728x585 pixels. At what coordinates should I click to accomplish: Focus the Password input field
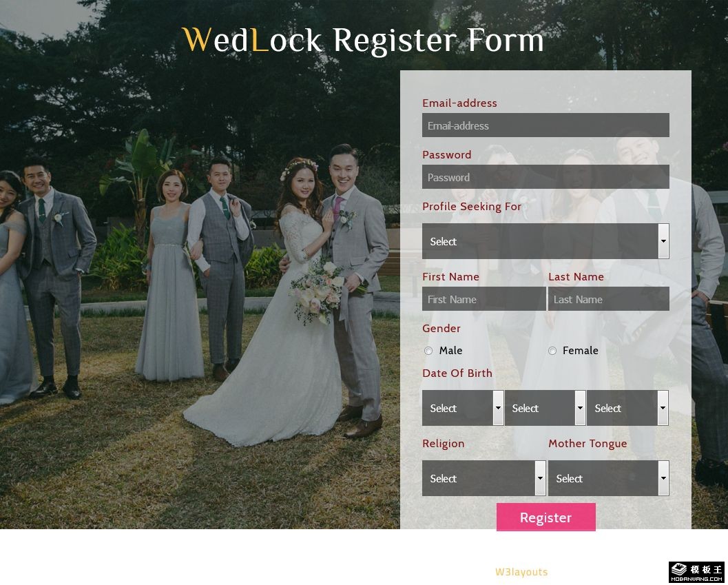[x=545, y=176]
